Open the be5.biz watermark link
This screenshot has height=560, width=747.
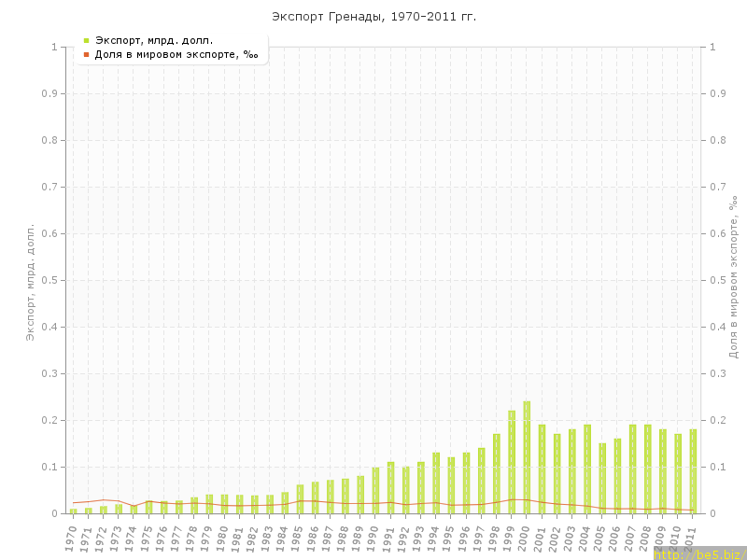(x=699, y=553)
